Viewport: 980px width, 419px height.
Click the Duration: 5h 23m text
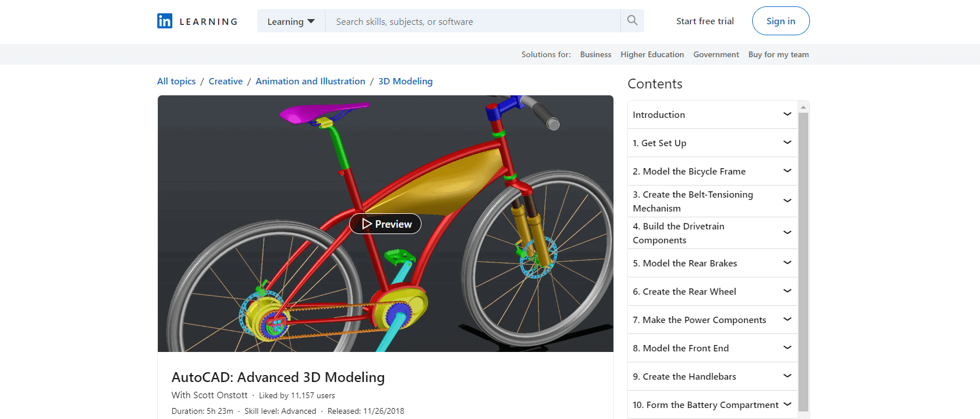point(202,411)
